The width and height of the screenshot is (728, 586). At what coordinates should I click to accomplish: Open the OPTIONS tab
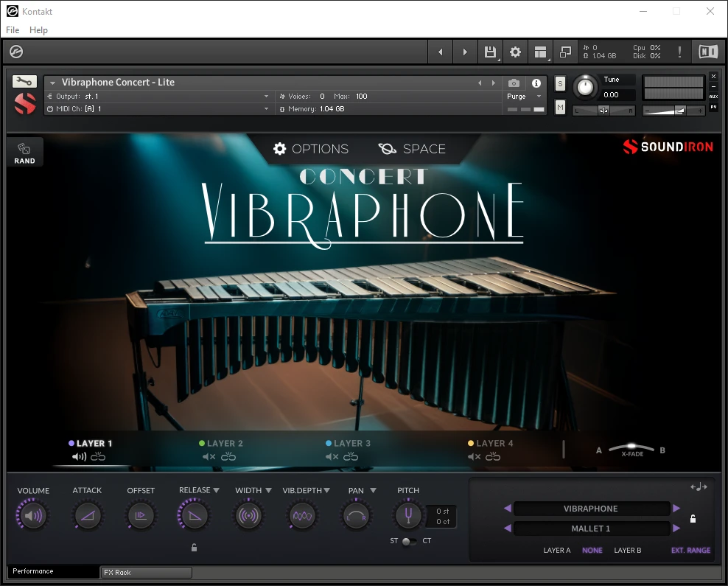click(311, 149)
